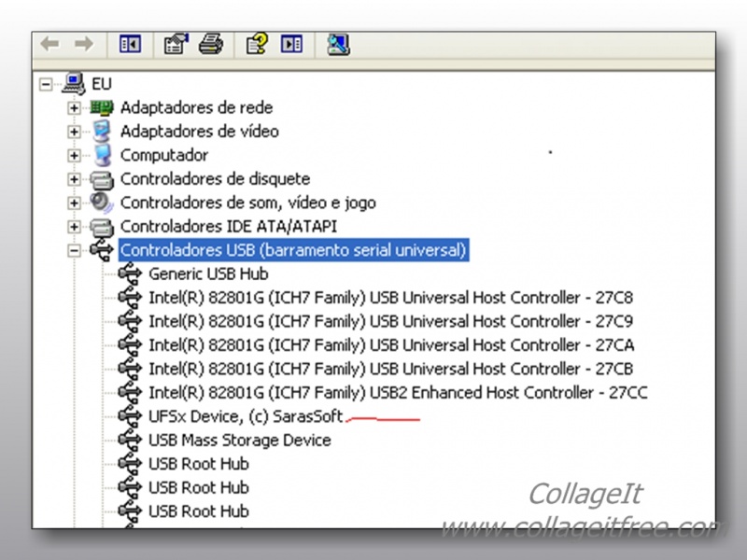The image size is (747, 560).
Task: Select the EU root label
Action: [x=102, y=84]
